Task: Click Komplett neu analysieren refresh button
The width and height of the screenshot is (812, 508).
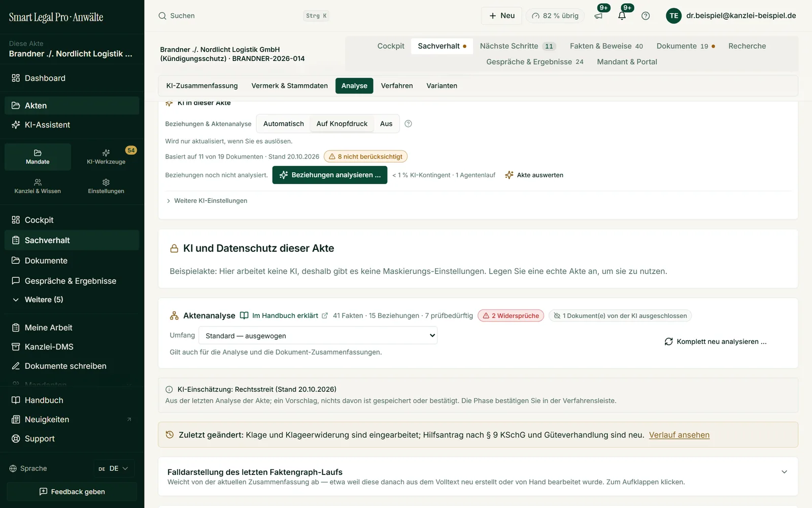Action: (x=716, y=342)
